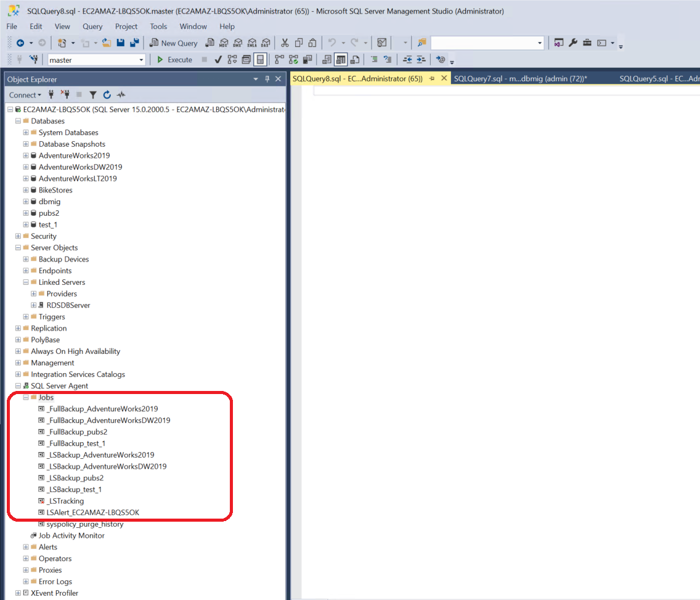Image resolution: width=700 pixels, height=600 pixels.
Task: Click the Undo arrow icon
Action: coord(332,43)
